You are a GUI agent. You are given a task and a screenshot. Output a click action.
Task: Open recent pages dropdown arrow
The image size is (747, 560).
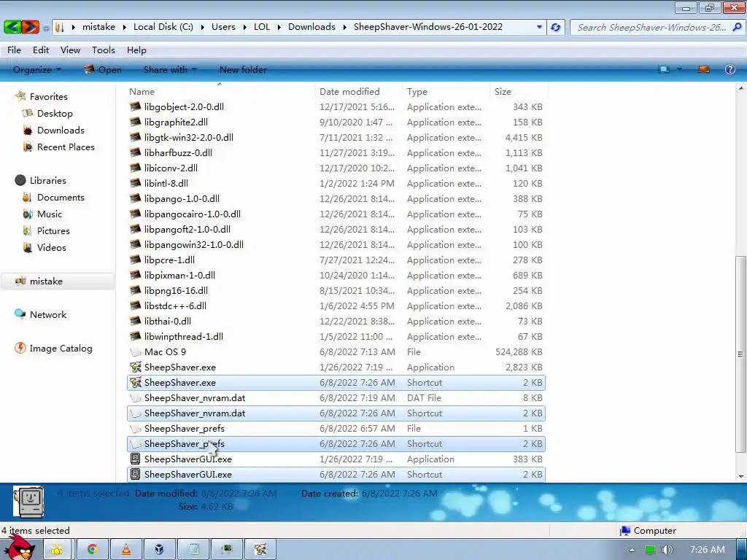(x=46, y=28)
